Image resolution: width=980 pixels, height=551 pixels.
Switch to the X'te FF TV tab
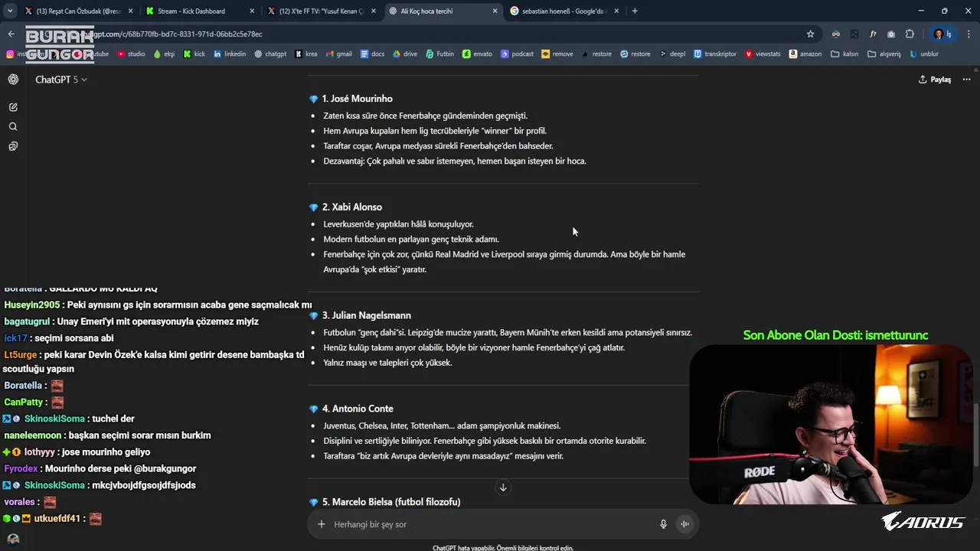(x=321, y=11)
